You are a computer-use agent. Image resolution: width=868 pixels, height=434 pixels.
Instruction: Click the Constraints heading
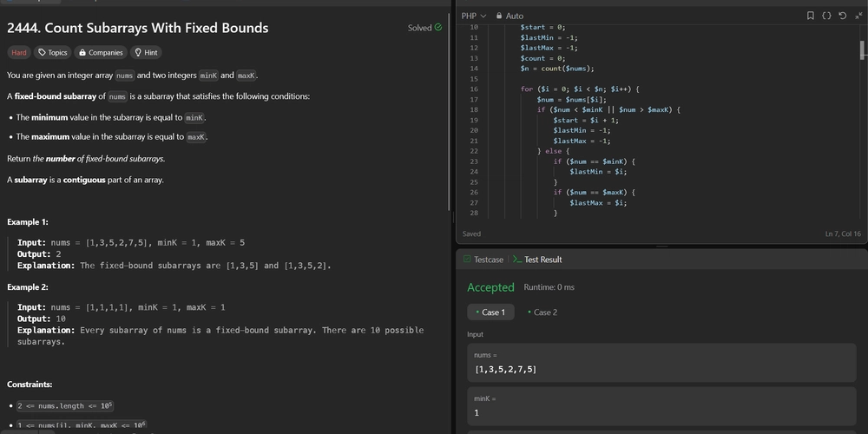(30, 385)
